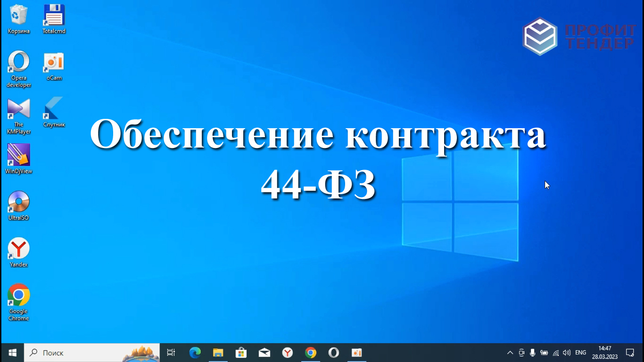Image resolution: width=644 pixels, height=362 pixels.
Task: Open battery status in the tray
Action: [544, 353]
